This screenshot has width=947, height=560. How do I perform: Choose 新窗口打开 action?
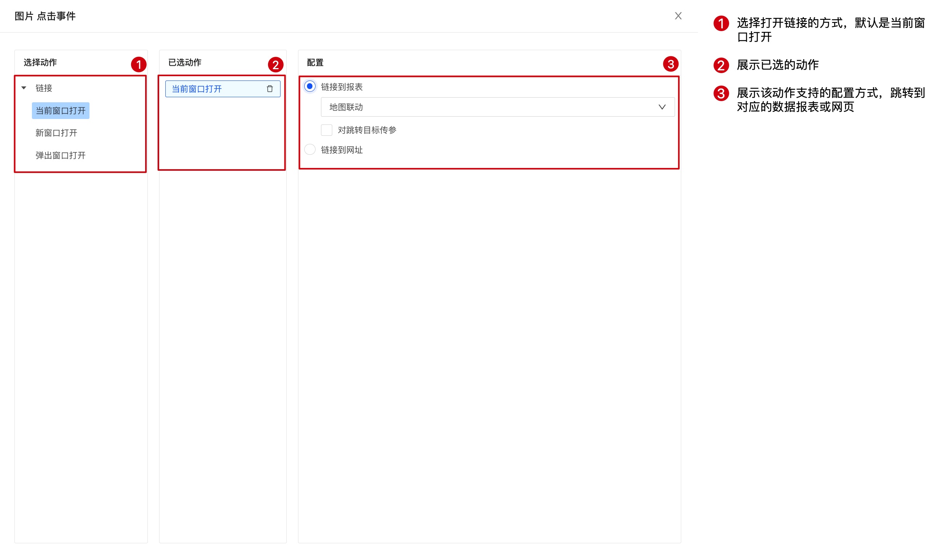[56, 133]
